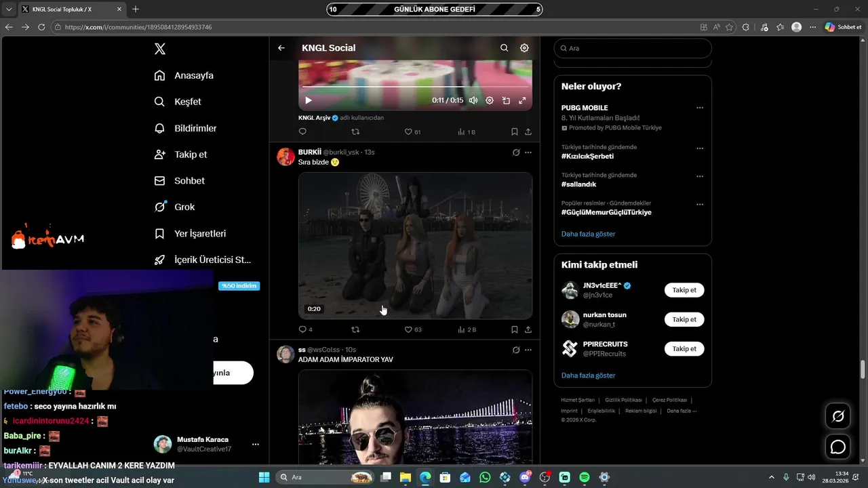Viewport: 868px width, 488px height.
Task: Open a new browser tab
Action: click(136, 9)
